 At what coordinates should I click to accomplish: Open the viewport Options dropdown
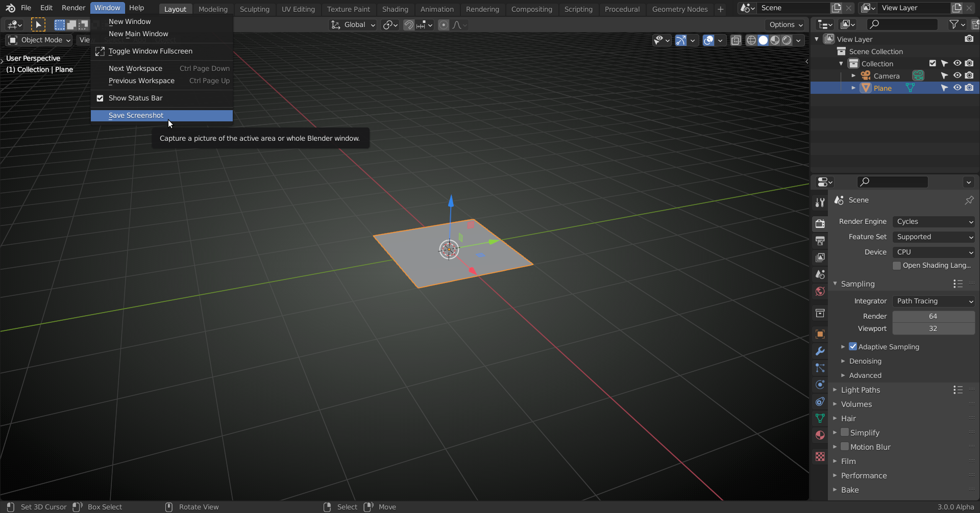[x=785, y=24]
